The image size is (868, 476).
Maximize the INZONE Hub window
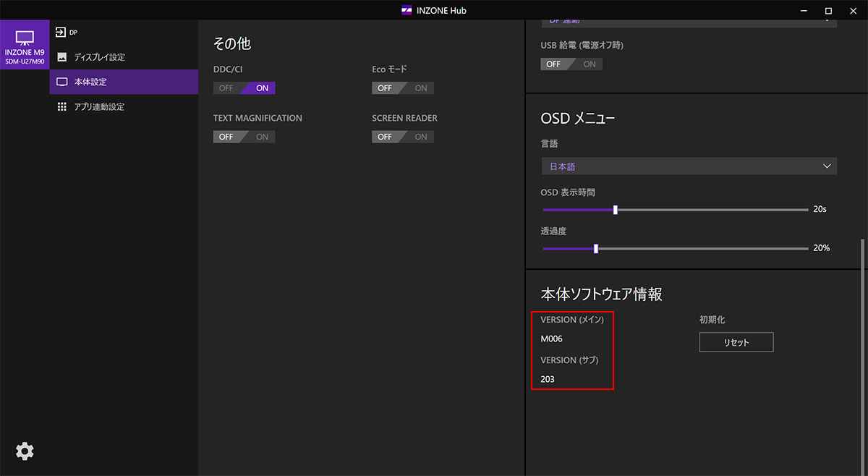(x=828, y=10)
